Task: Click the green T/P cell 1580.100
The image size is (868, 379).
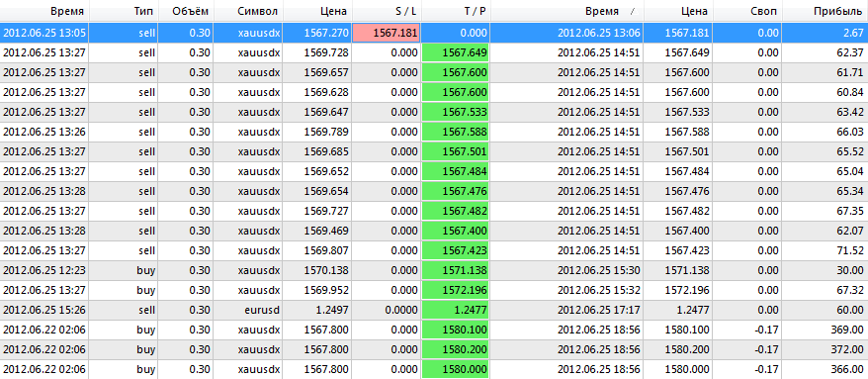Action: click(x=455, y=330)
